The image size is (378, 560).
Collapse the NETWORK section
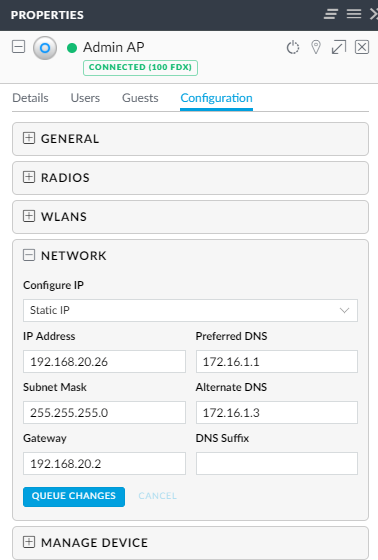pyautogui.click(x=29, y=255)
